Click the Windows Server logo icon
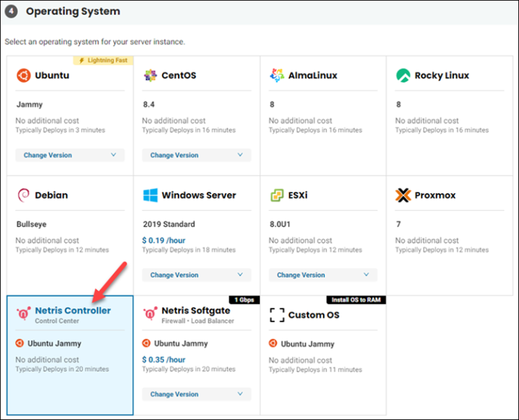This screenshot has width=519, height=420. point(150,195)
